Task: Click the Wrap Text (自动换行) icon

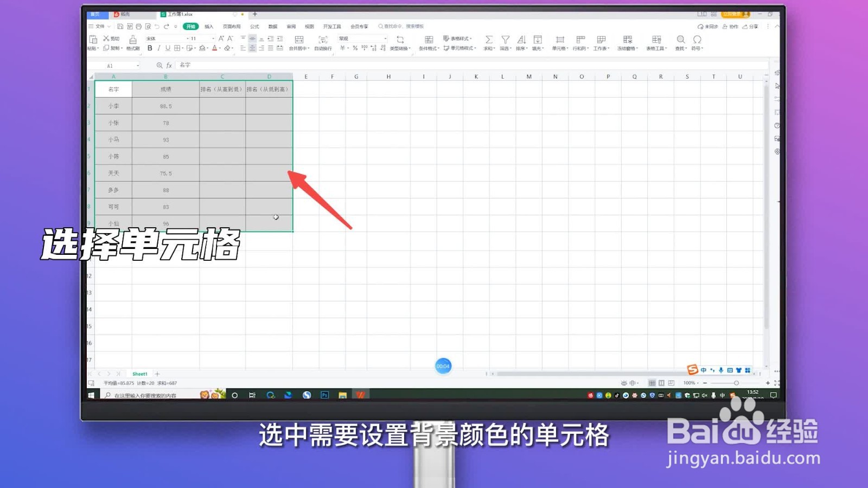Action: click(x=323, y=40)
